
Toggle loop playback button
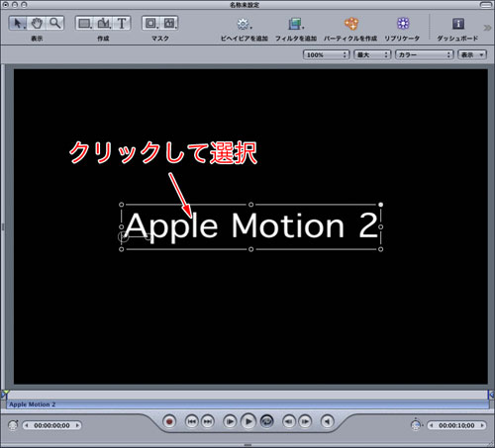pos(266,421)
